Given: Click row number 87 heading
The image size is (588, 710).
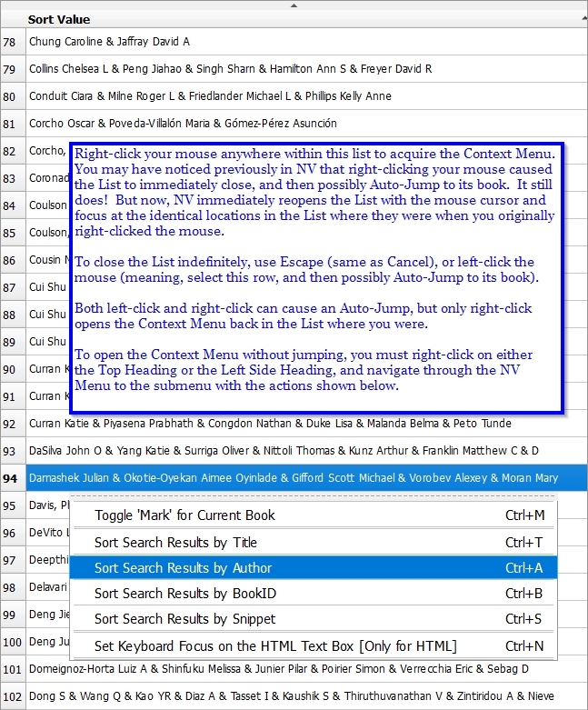Looking at the screenshot, I should click(13, 287).
